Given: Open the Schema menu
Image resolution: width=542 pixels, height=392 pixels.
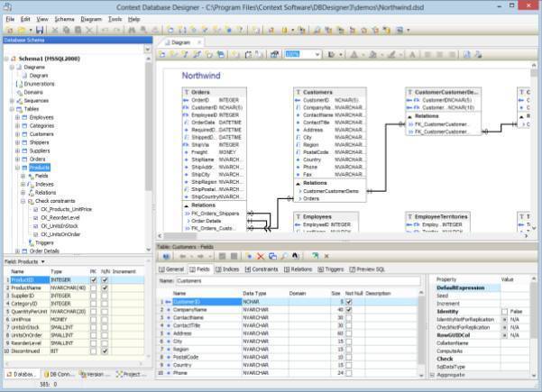Looking at the screenshot, I should (64, 19).
